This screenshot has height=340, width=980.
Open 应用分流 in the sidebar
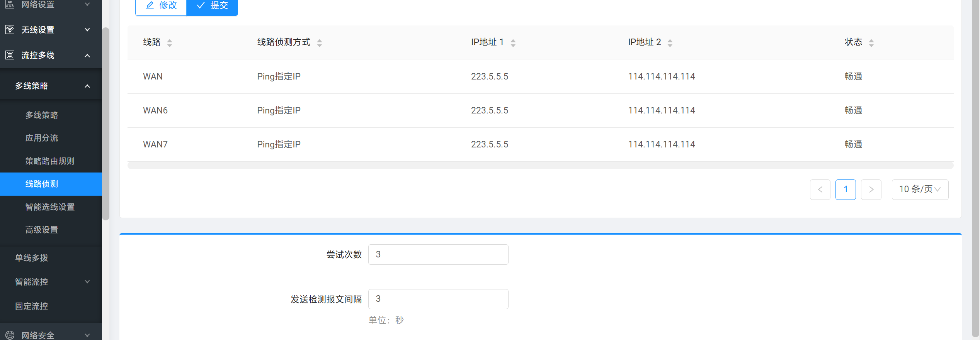pyautogui.click(x=42, y=138)
